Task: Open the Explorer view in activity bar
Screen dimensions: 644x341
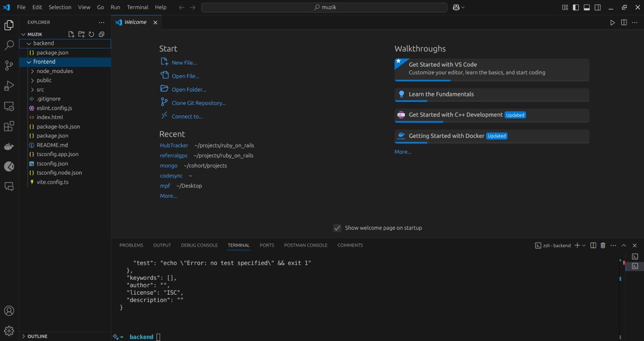Action: click(x=9, y=25)
